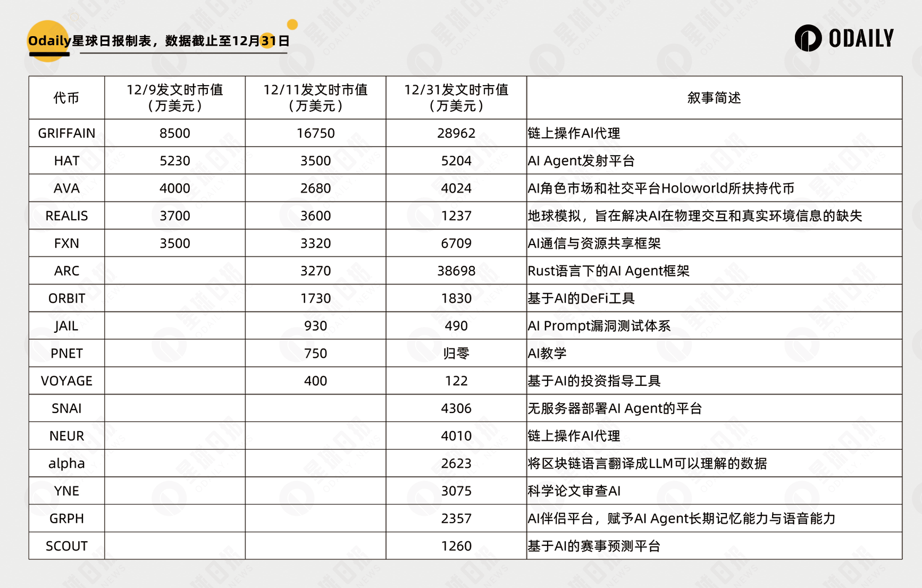
Task: Select the 12/9发文时市值 column header
Action: (x=175, y=98)
